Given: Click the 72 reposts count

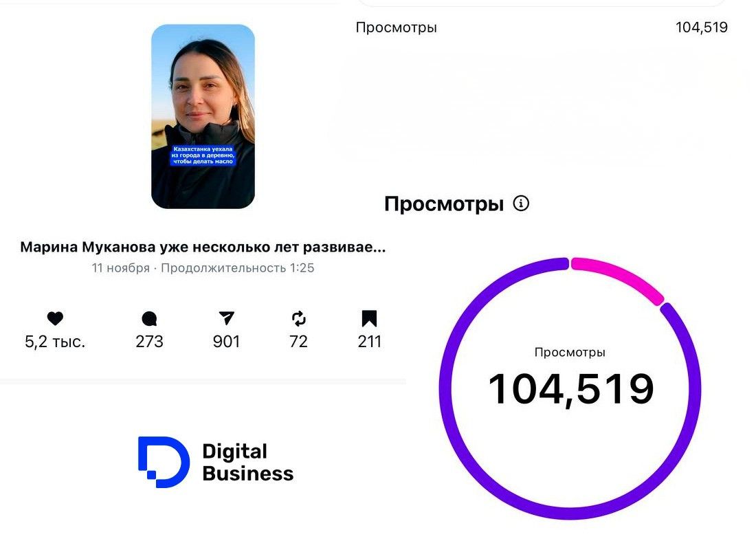Looking at the screenshot, I should [x=298, y=342].
